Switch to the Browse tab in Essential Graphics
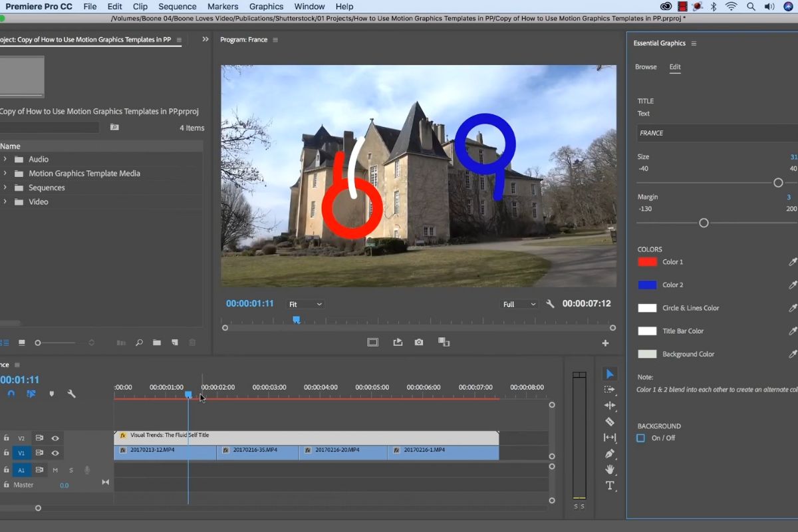The width and height of the screenshot is (798, 532). [x=646, y=66]
